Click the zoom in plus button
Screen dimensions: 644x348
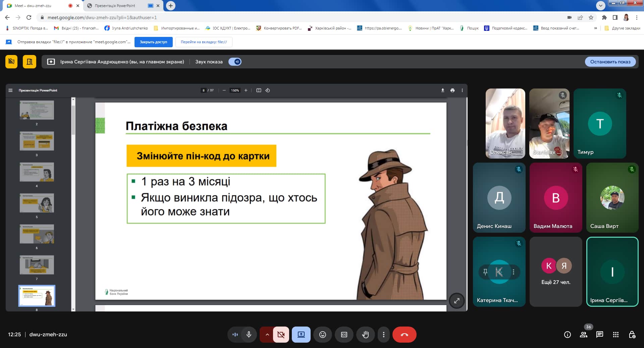pyautogui.click(x=246, y=90)
